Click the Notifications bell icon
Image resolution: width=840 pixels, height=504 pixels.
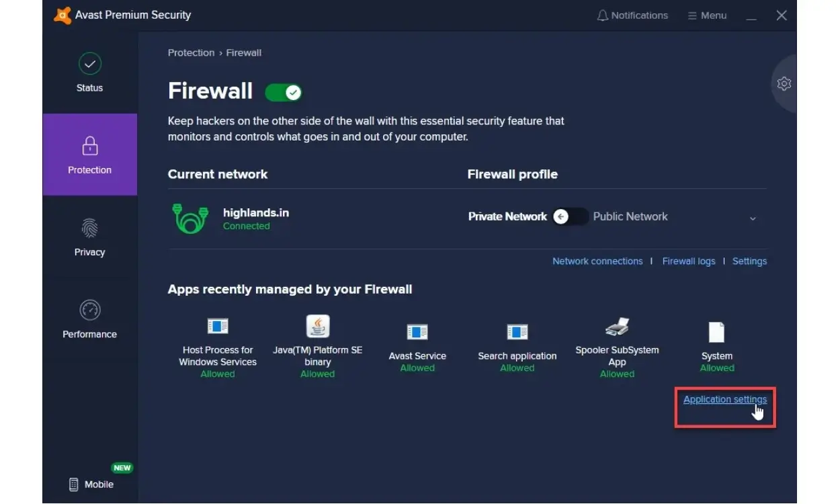tap(602, 15)
